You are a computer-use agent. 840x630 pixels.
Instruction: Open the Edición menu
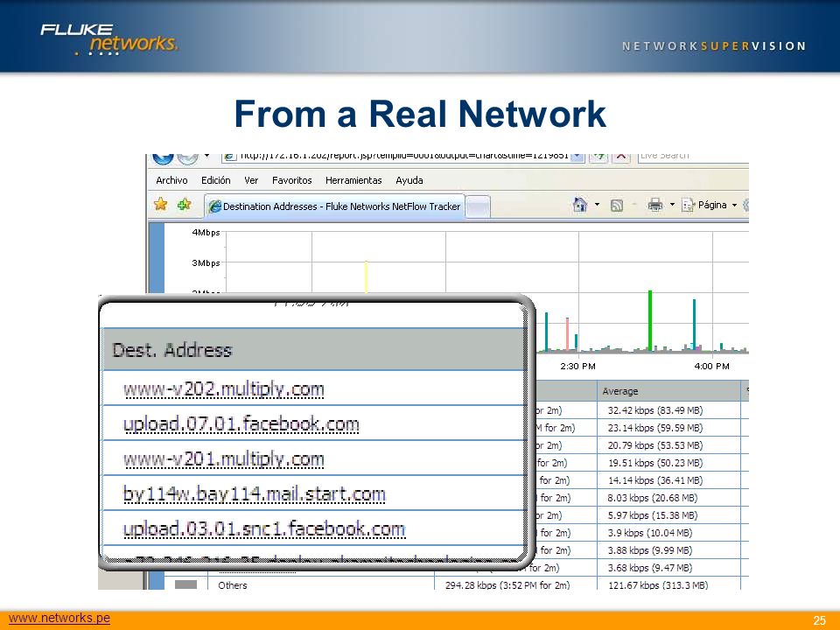click(x=216, y=180)
